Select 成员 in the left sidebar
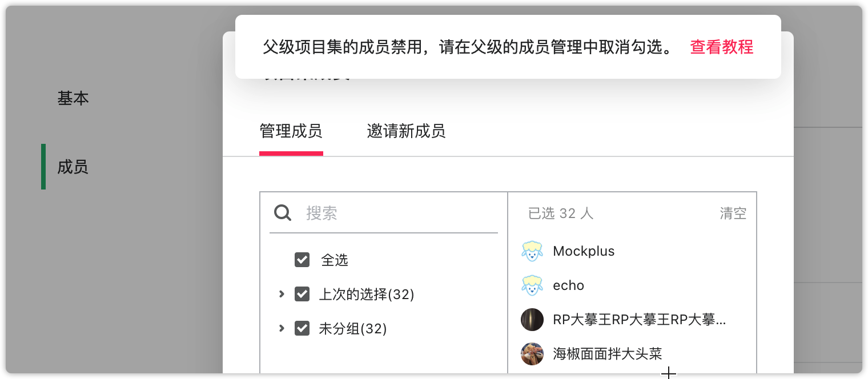 tap(73, 167)
